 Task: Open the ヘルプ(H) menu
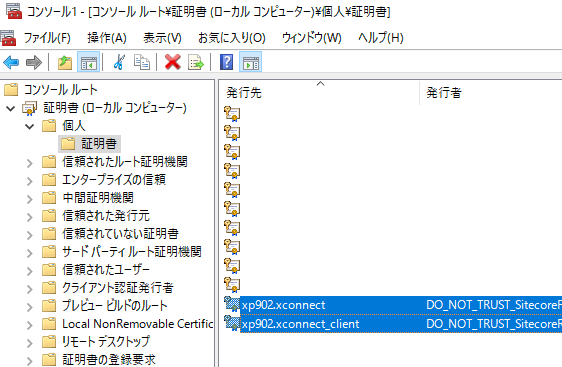381,38
